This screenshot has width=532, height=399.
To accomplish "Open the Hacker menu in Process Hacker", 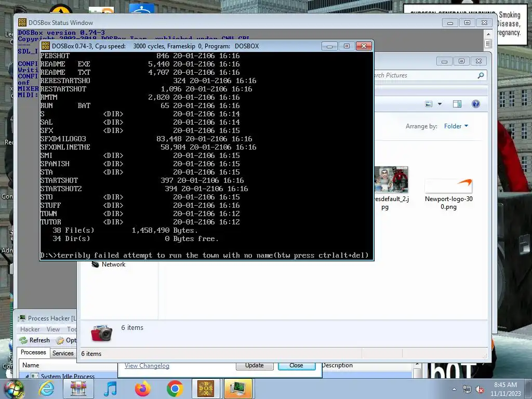I will point(30,329).
